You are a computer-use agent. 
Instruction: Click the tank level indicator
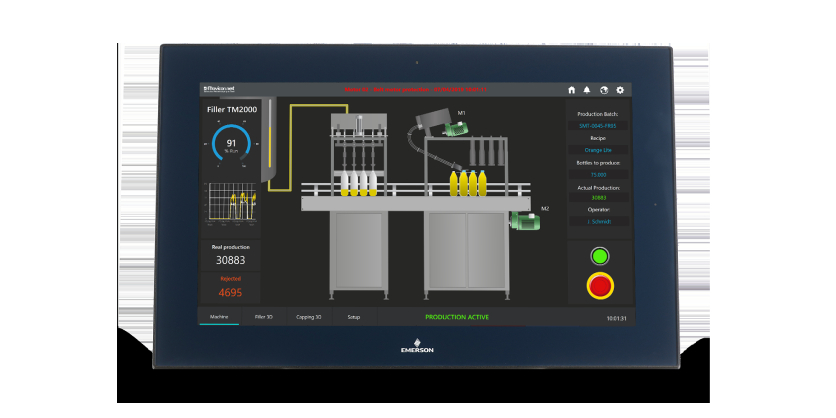pos(270,133)
